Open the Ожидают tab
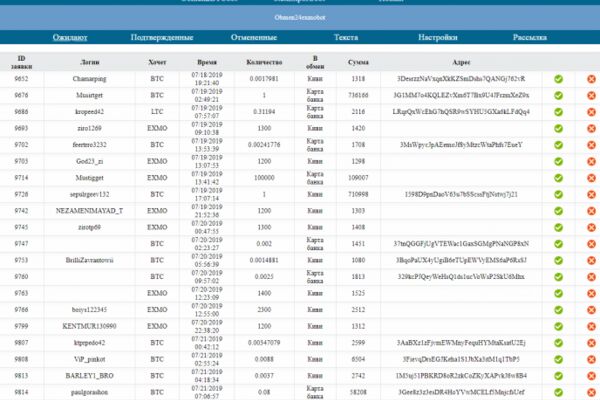This screenshot has height=400, width=600. pos(70,38)
